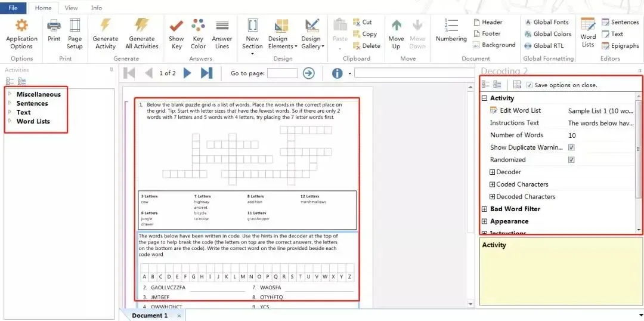Open the Sentences editor
Screen dimensions: 644x321
click(620, 22)
